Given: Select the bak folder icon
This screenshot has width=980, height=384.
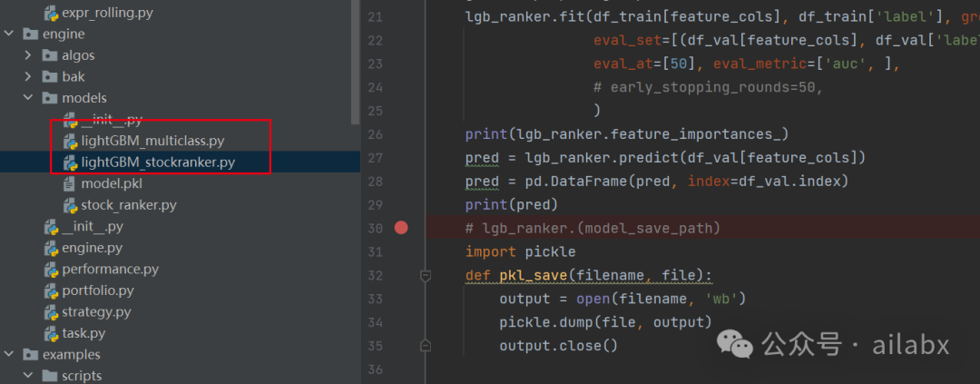Looking at the screenshot, I should point(49,77).
